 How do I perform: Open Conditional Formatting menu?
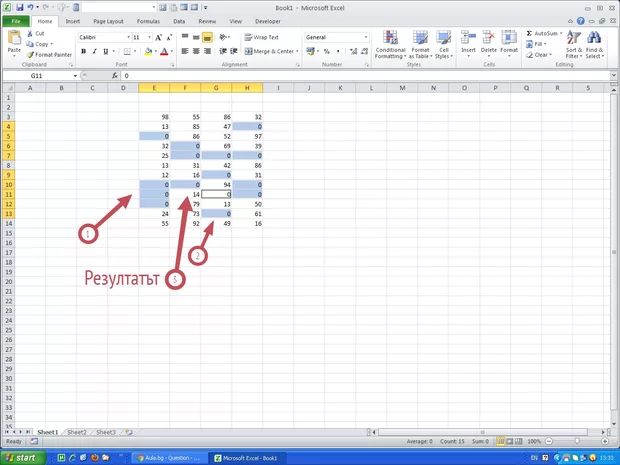[390, 45]
